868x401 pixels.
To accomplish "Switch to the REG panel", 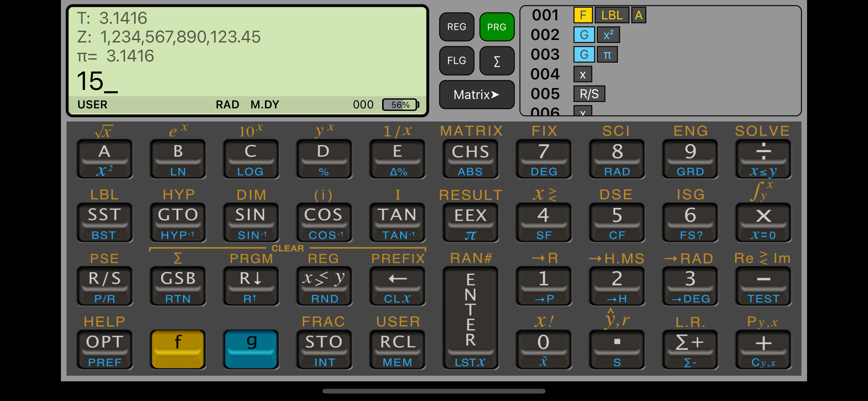I will (456, 27).
